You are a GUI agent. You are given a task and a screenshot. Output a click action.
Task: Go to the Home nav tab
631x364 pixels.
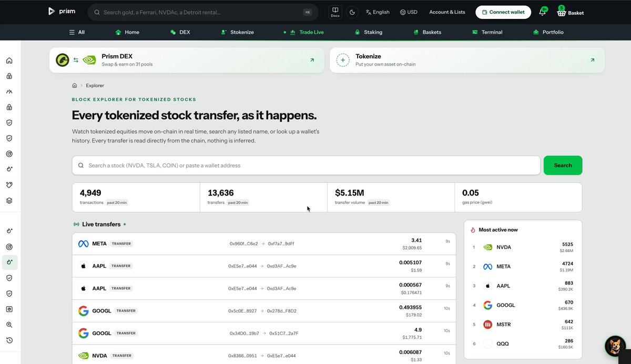[x=127, y=32]
